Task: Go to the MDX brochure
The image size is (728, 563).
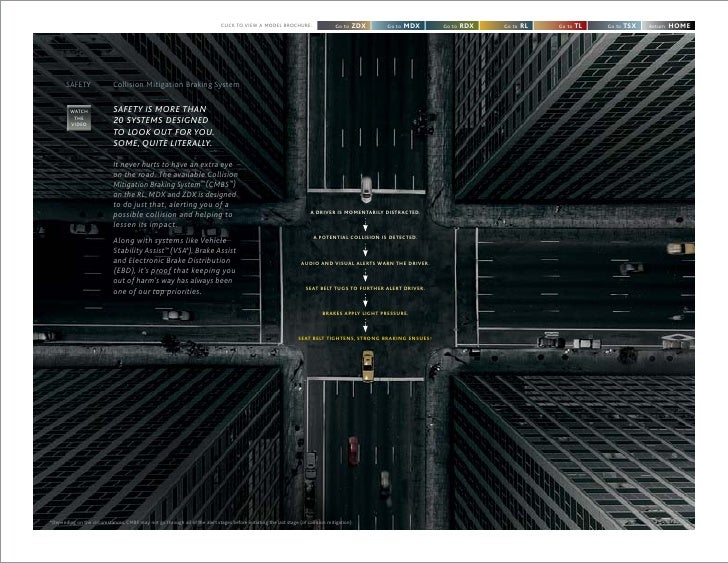Action: (x=398, y=26)
